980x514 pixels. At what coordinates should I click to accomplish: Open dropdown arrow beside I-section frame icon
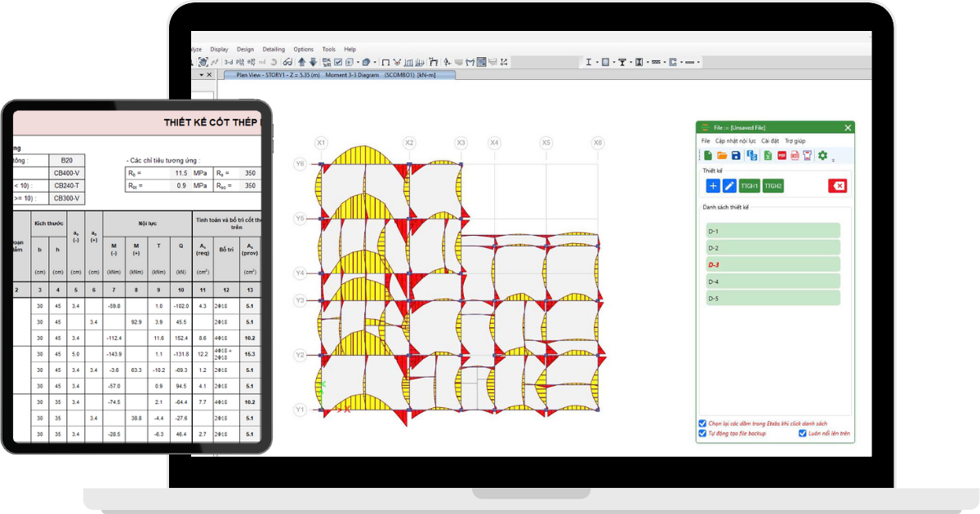click(x=597, y=62)
